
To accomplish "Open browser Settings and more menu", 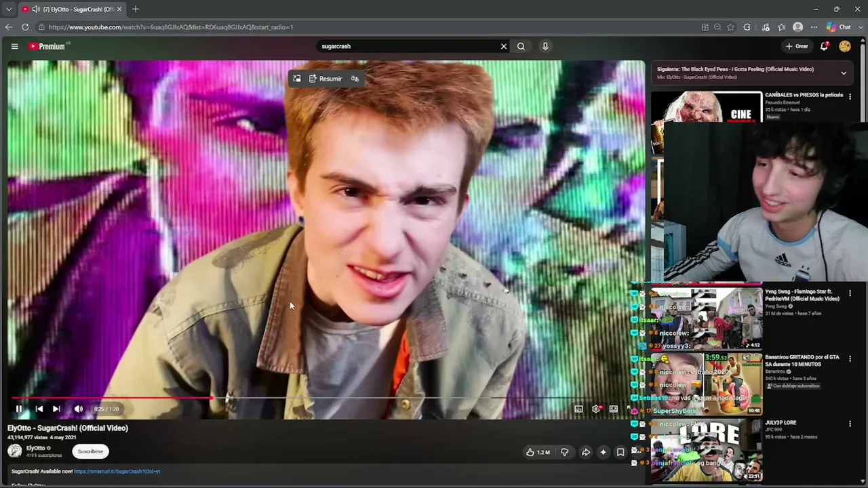I will coord(814,27).
